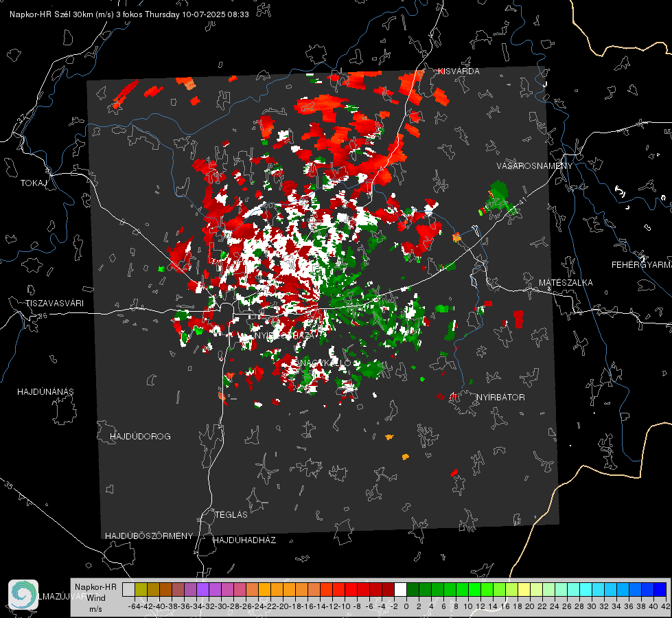The image size is (672, 618).
Task: Click the NYÍREGYHÁZA city label
Action: click(x=287, y=335)
